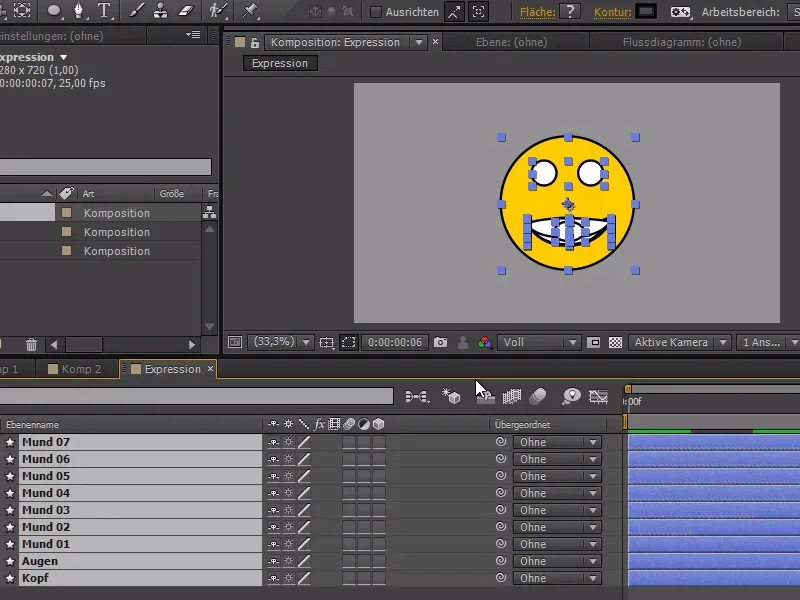The image size is (800, 600).
Task: Click the Expression breadcrumb button
Action: (280, 63)
